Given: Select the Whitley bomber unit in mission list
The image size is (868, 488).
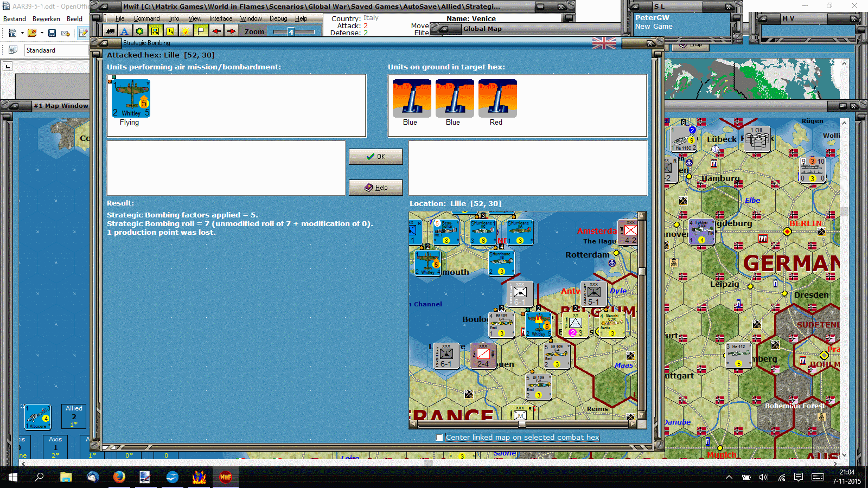Looking at the screenshot, I should point(131,98).
